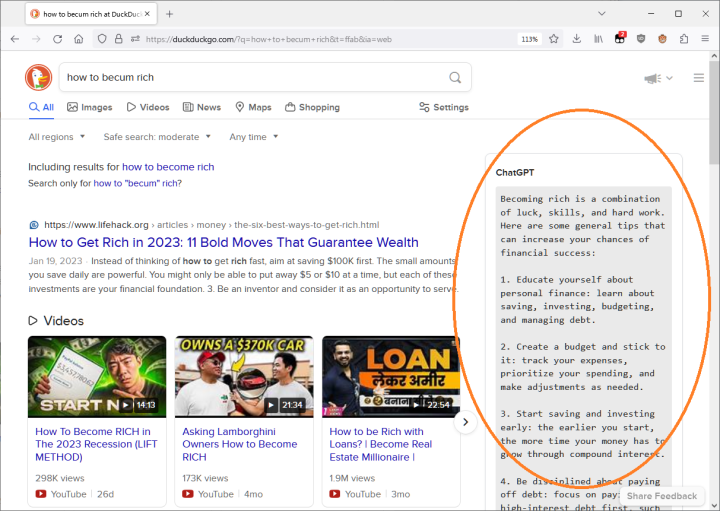Switch to the News tab
720x511 pixels.
(201, 107)
